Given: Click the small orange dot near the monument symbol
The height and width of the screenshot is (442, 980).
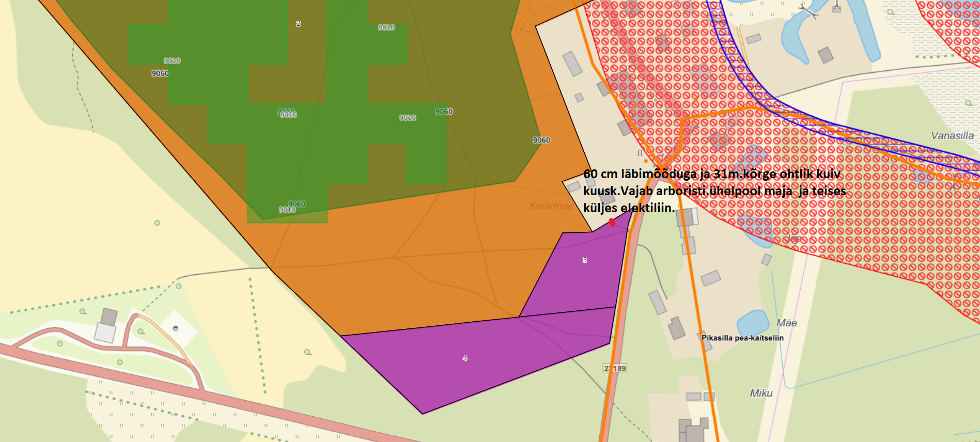Looking at the screenshot, I should click(x=646, y=161).
